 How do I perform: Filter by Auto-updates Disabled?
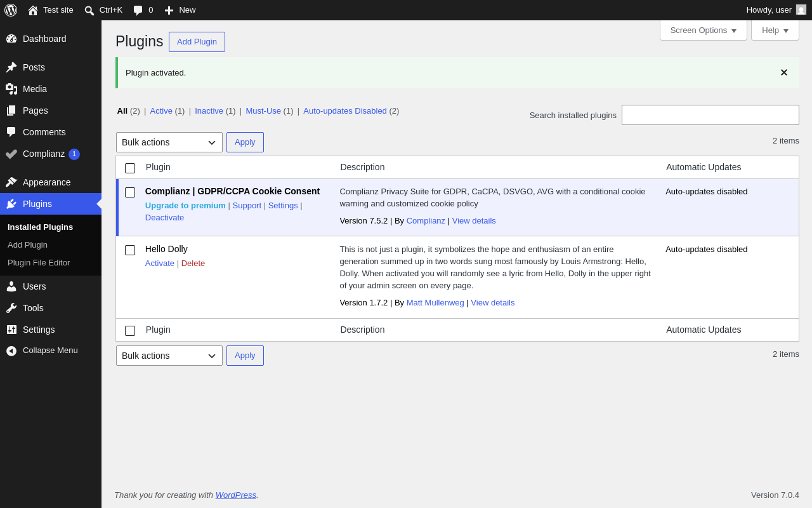[x=345, y=110]
